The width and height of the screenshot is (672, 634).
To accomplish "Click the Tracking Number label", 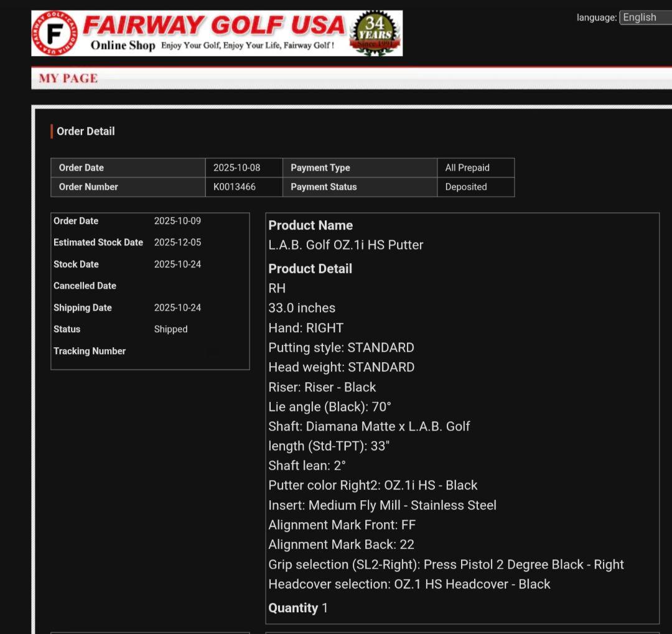I will pyautogui.click(x=90, y=351).
